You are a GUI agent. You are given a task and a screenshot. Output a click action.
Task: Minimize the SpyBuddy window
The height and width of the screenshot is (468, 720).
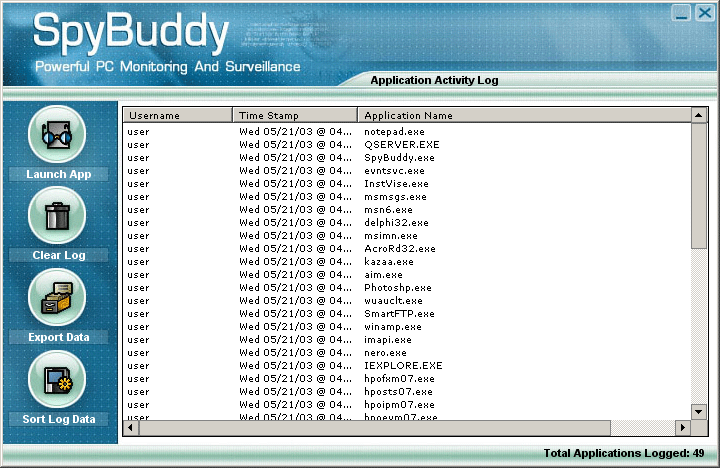(681, 12)
